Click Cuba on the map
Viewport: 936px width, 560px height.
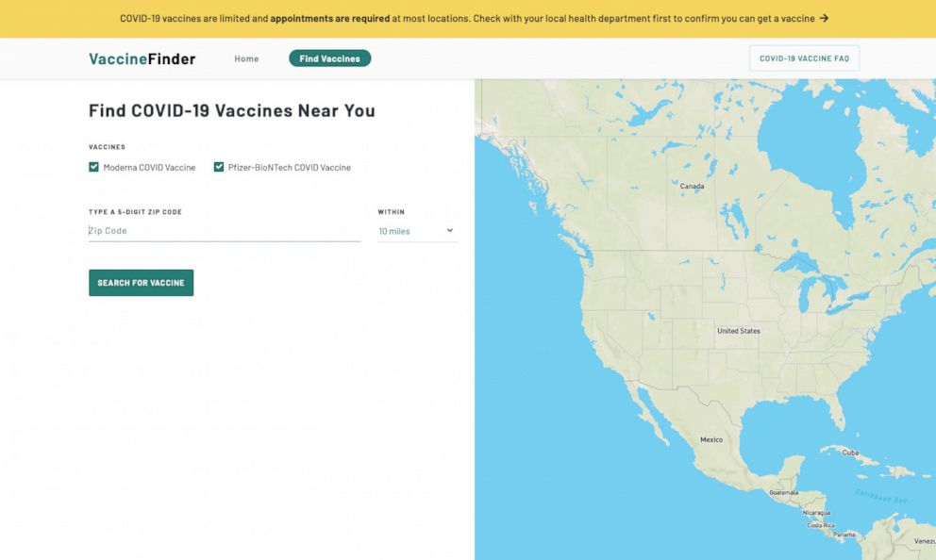pyautogui.click(x=851, y=453)
